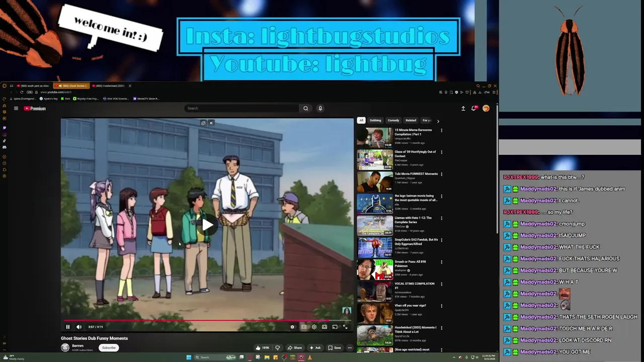Open the Discord sidebar icon in browser
644x362 pixels.
pyautogui.click(x=5, y=147)
